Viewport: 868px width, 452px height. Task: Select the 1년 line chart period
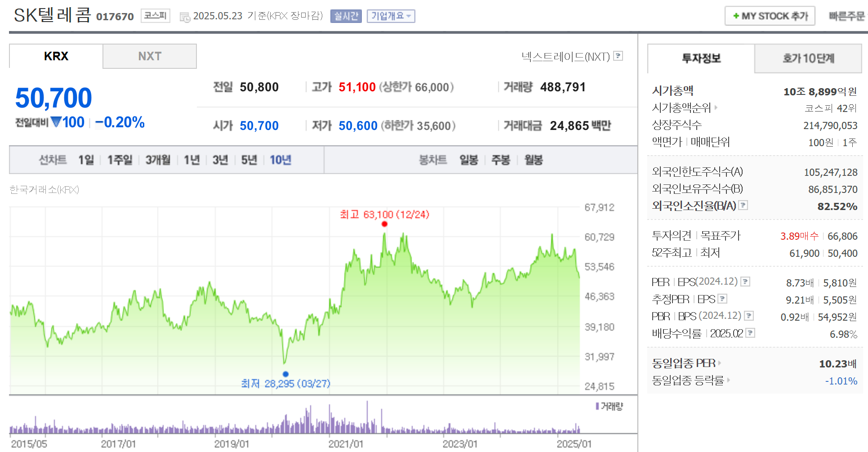191,160
